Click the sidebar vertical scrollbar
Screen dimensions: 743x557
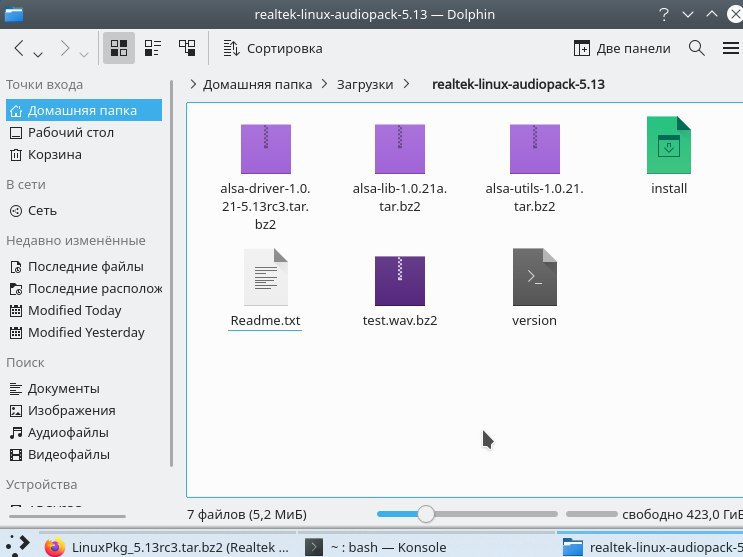point(171,274)
